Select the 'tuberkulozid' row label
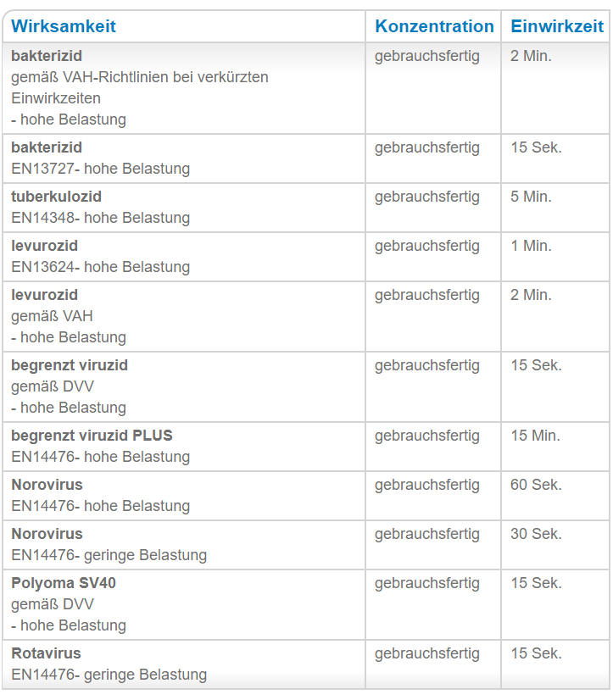 [56, 197]
